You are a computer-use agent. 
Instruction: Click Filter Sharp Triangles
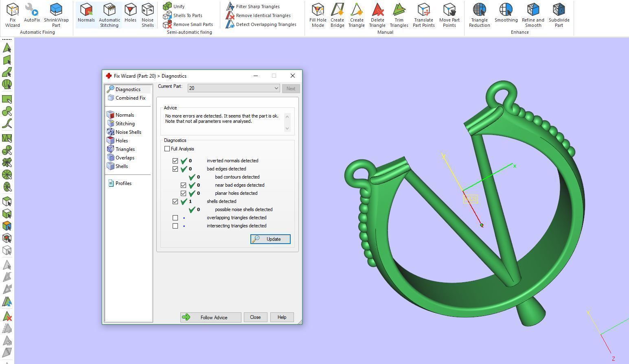[253, 7]
